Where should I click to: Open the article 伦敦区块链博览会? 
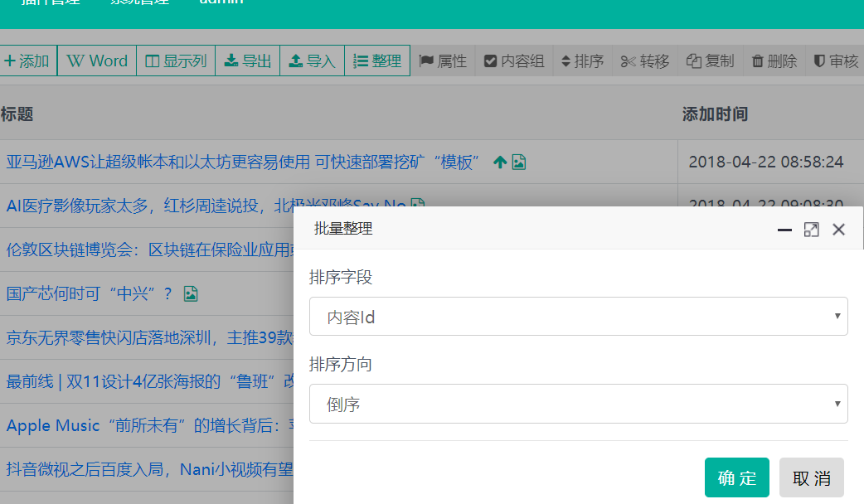pyautogui.click(x=150, y=250)
